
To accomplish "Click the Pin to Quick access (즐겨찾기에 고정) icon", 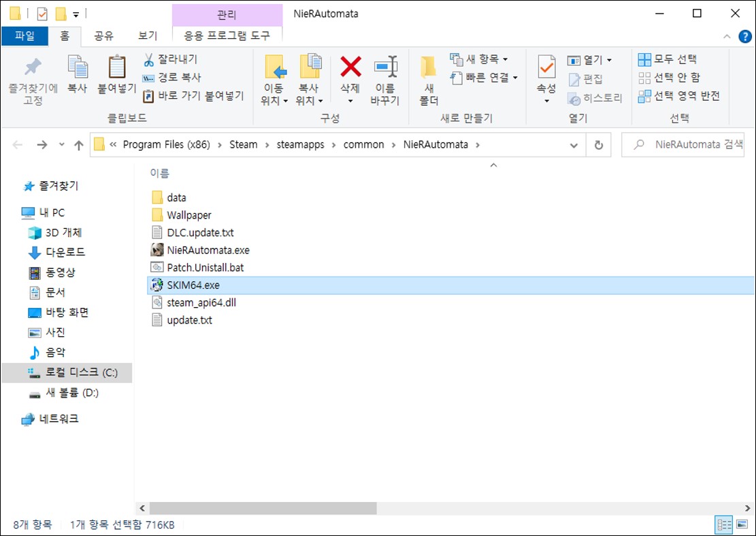I will pos(33,67).
